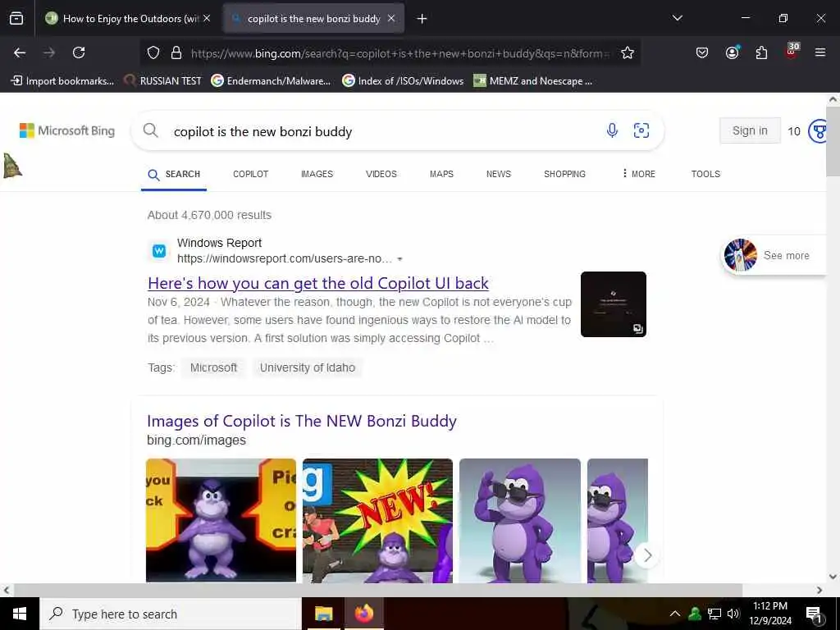Image resolution: width=840 pixels, height=630 pixels.
Task: Click the rewards points count 10
Action: [x=794, y=131]
